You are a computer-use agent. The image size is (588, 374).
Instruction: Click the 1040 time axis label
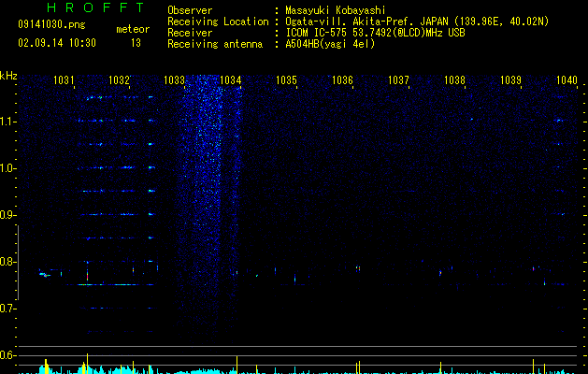566,79
